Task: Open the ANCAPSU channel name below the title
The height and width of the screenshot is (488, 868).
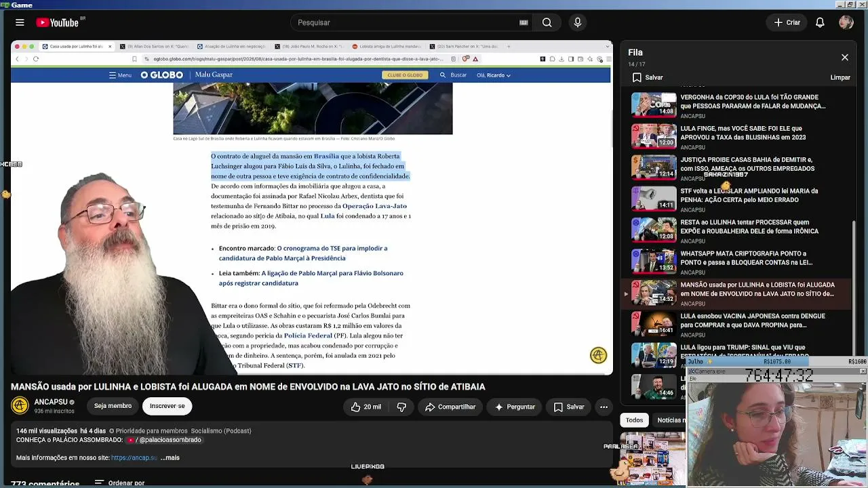Action: click(51, 402)
